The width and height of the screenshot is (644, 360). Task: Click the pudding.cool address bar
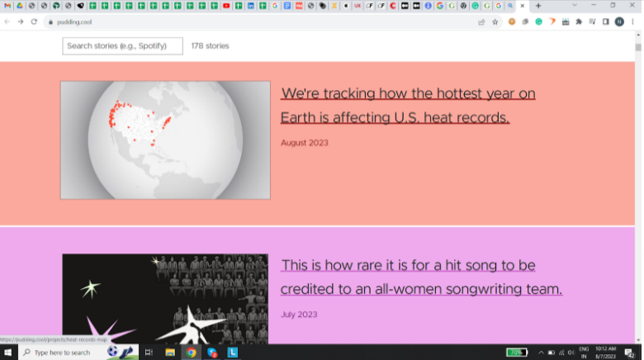(x=263, y=22)
